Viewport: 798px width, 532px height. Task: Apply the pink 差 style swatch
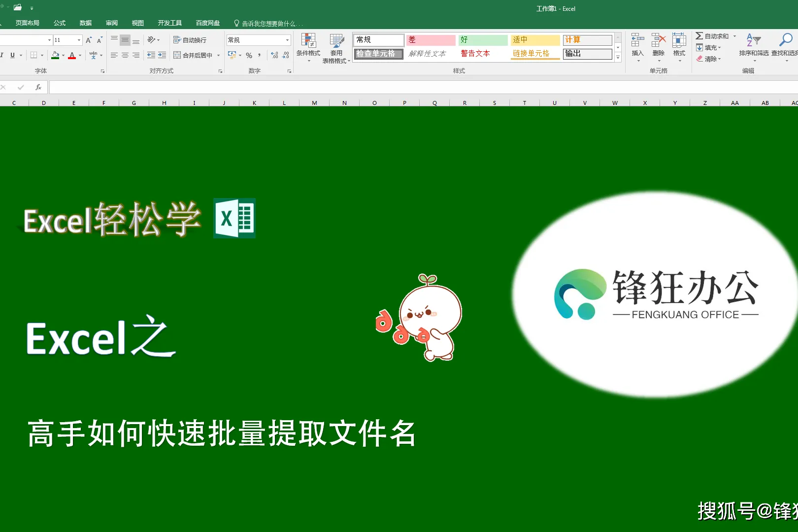tap(431, 40)
